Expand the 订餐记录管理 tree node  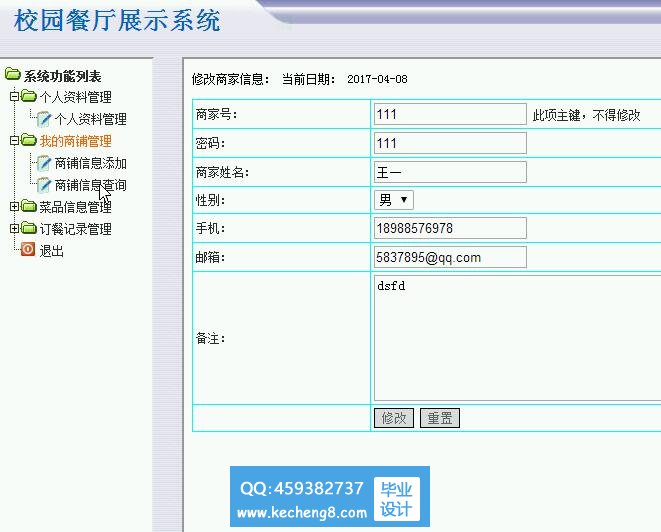pyautogui.click(x=14, y=228)
